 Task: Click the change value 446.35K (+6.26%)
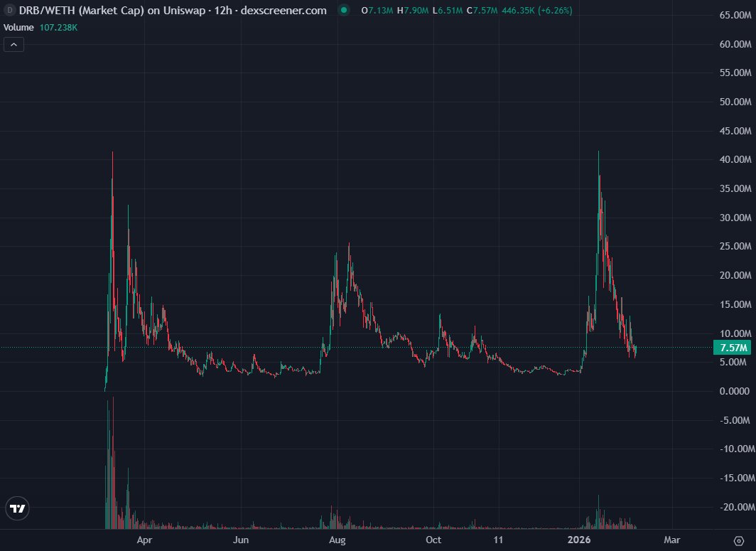537,10
